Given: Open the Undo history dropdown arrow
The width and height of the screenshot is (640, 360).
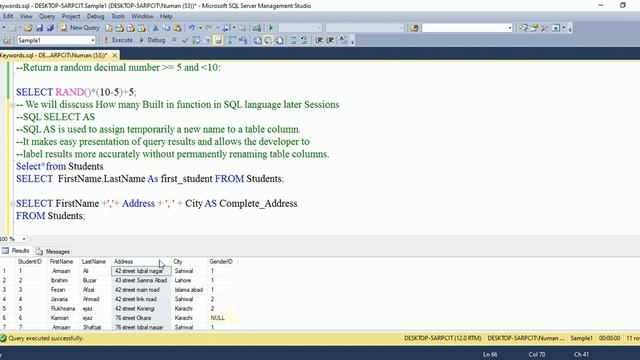Looking at the screenshot, I should click(x=200, y=28).
